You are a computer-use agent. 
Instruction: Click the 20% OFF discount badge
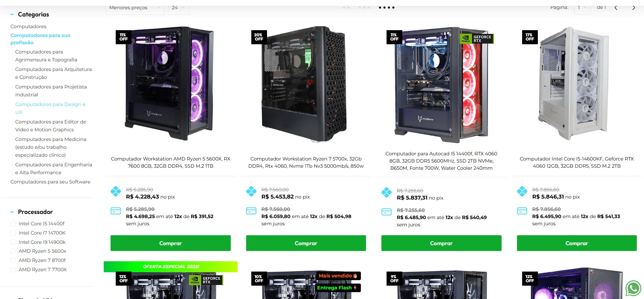(x=259, y=37)
